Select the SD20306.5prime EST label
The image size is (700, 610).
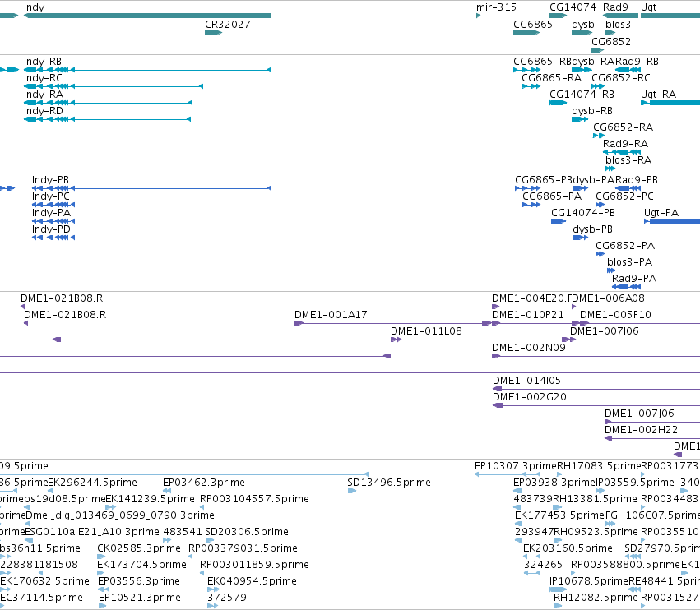[x=247, y=533]
